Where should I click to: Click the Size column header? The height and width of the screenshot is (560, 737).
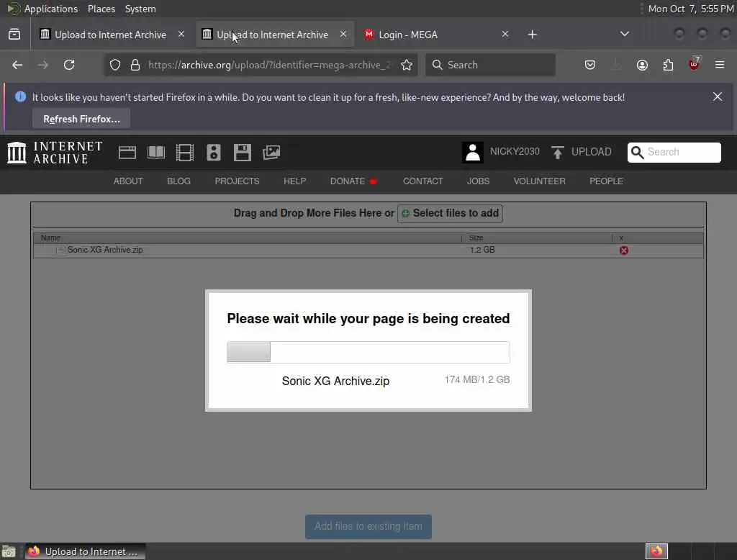click(476, 238)
